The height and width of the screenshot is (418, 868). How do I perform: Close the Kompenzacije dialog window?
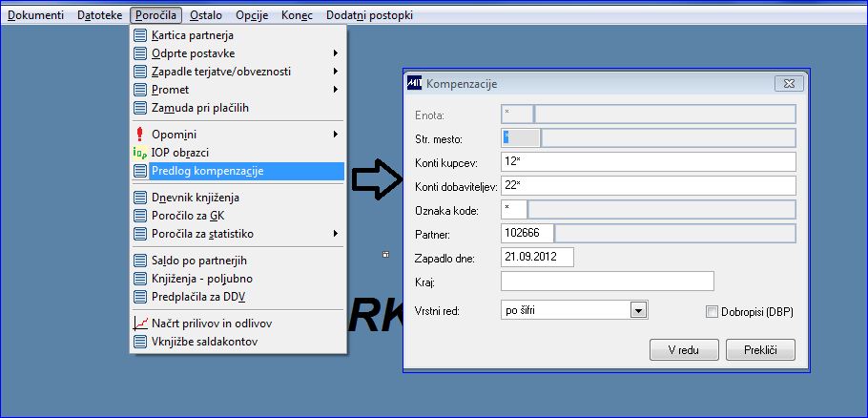789,84
